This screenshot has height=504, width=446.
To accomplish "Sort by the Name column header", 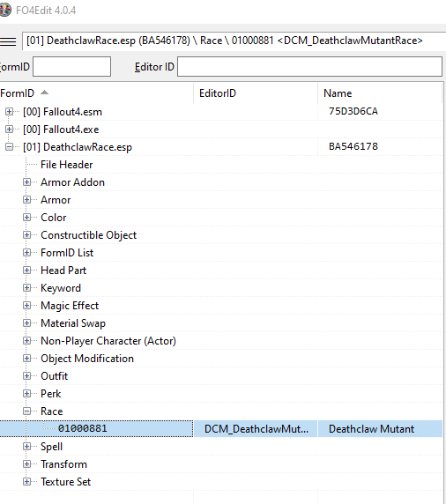I will pyautogui.click(x=380, y=93).
